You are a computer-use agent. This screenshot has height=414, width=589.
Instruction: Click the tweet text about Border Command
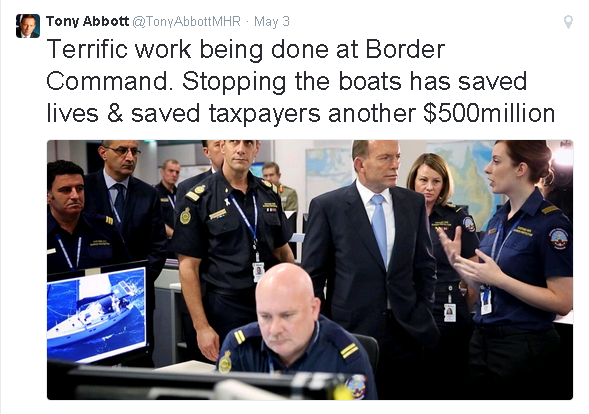tap(301, 81)
